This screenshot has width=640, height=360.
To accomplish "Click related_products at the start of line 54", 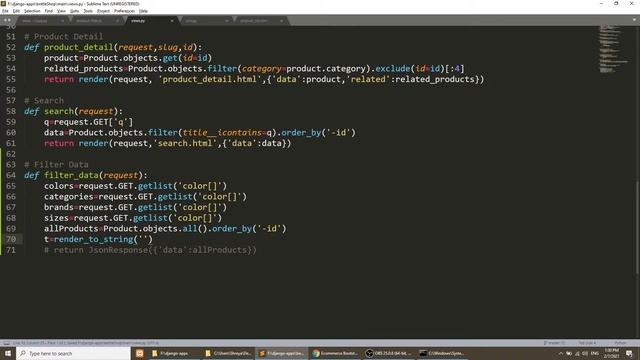I will pyautogui.click(x=83, y=68).
